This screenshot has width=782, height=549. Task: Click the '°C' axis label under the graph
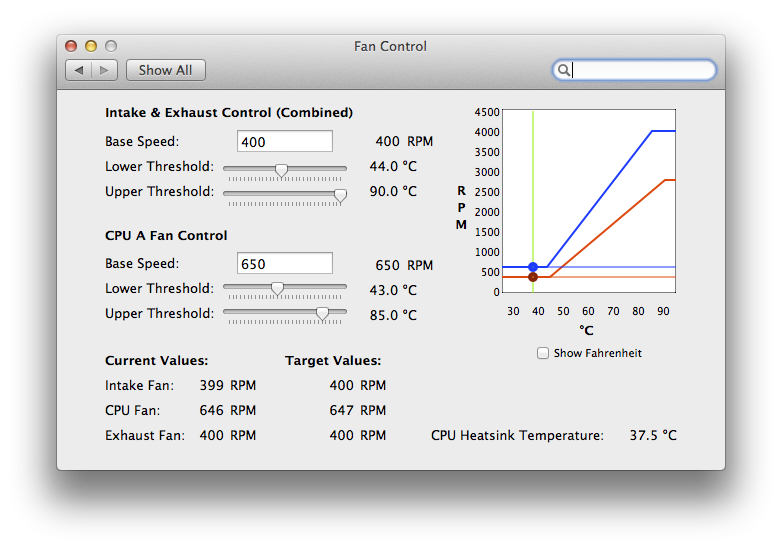click(586, 330)
